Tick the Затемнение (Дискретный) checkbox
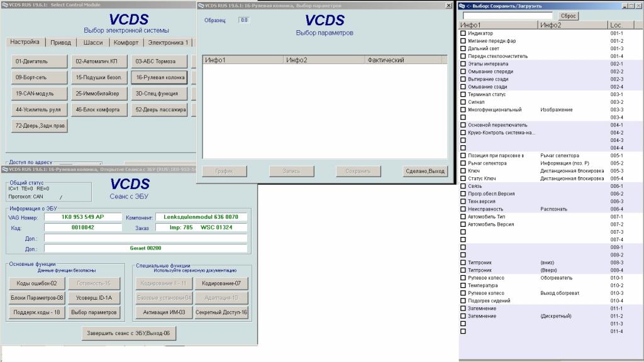Screen dimensions: 644x362 [x=463, y=317]
